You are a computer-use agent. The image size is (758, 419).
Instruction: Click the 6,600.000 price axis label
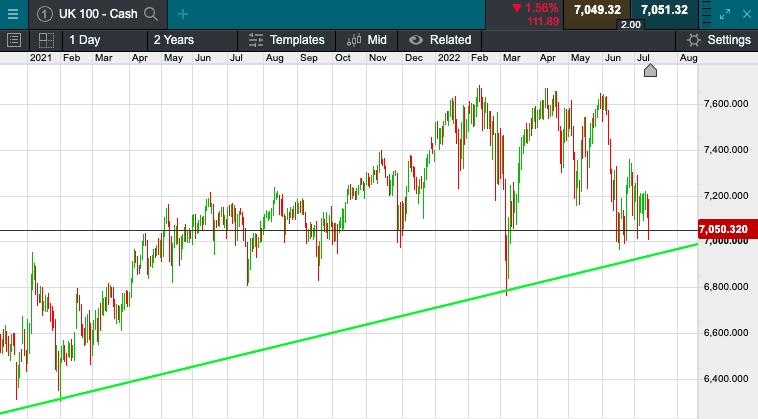point(726,332)
